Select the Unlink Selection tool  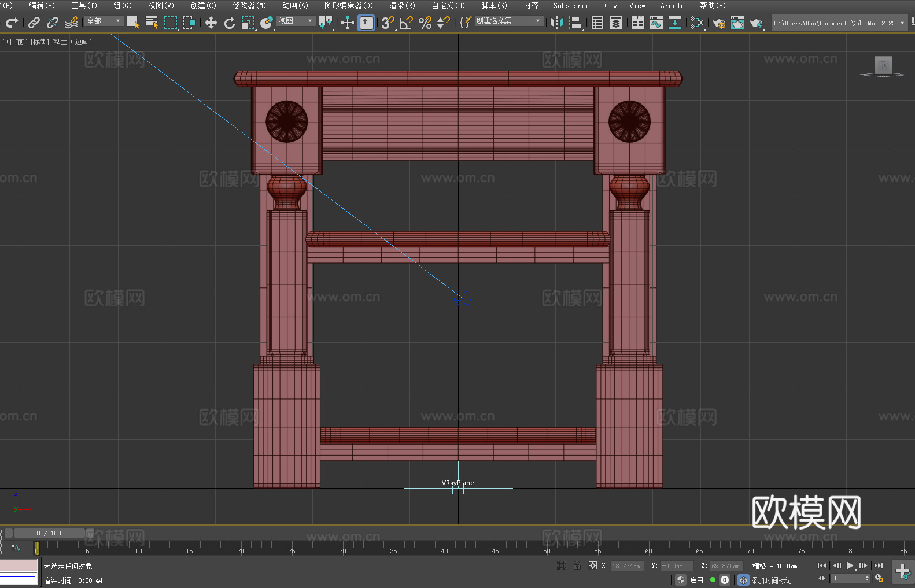(x=53, y=23)
